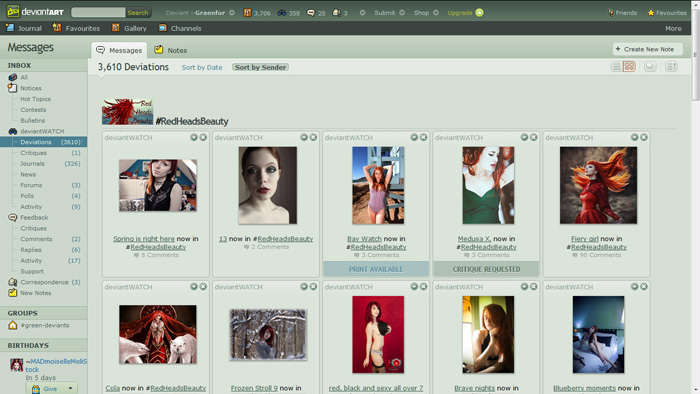Open options arrow on 'Blueberry moments' card
Viewport: 700px width, 394px height.
tap(634, 286)
